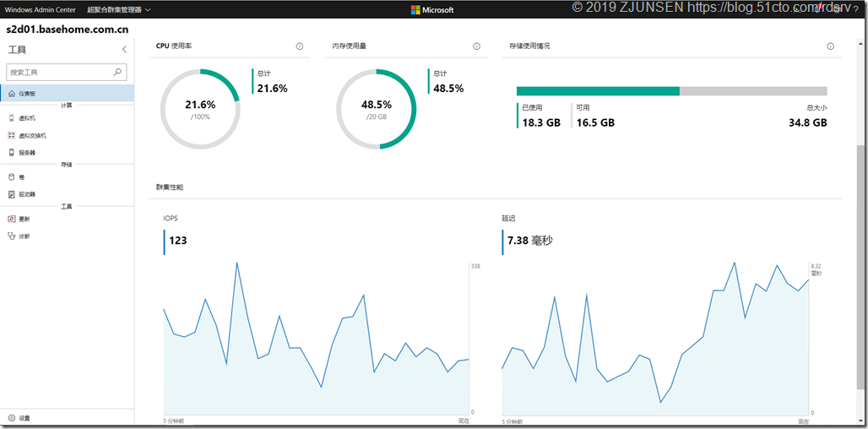868x429 pixels.
Task: Select the 驱动器 tool
Action: (x=67, y=194)
